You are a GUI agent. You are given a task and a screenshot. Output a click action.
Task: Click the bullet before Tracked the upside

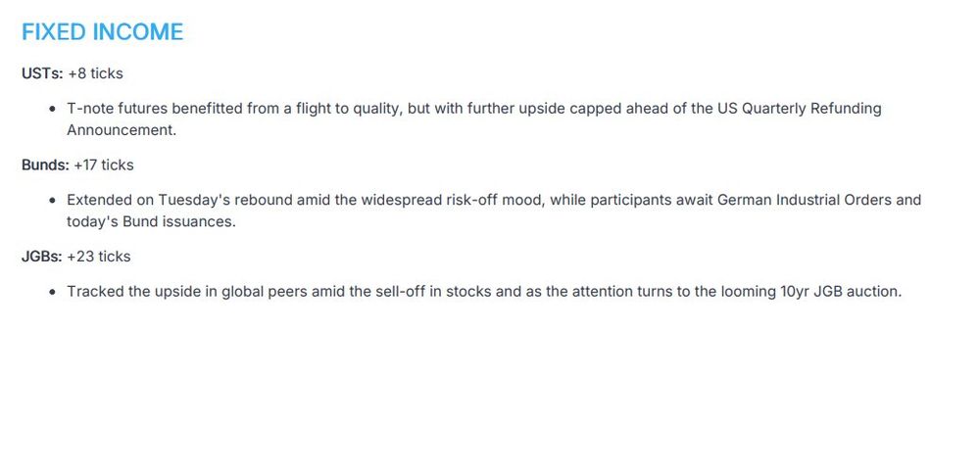[x=53, y=292]
